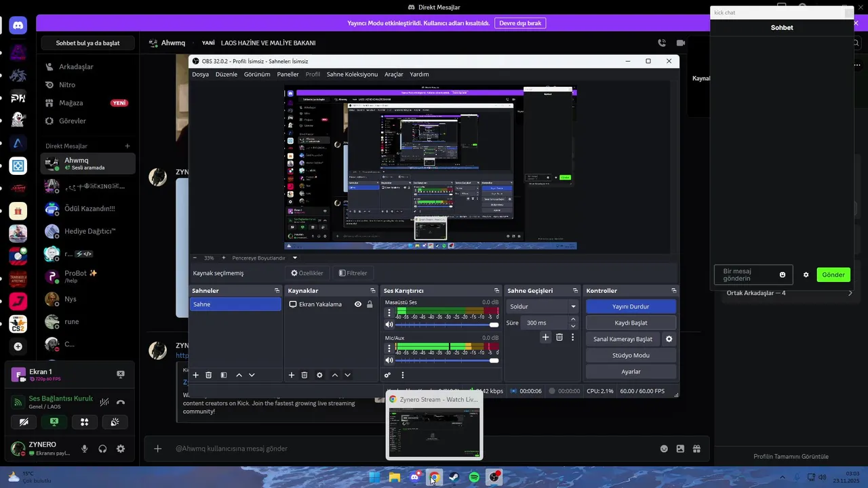This screenshot has width=868, height=488.
Task: Adjust Masaüstü Ses volume slider
Action: click(x=447, y=325)
